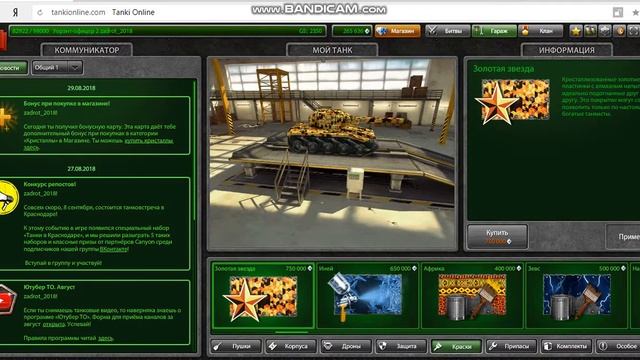Screen dimensions: 640x360
Task: Click the friends icon beside the gold star
Action: pyautogui.click(x=590, y=31)
